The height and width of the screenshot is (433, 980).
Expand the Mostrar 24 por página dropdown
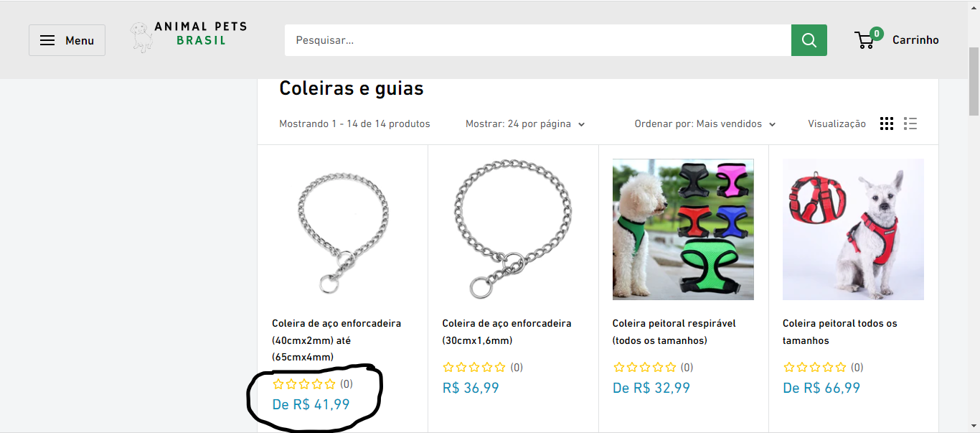[525, 124]
